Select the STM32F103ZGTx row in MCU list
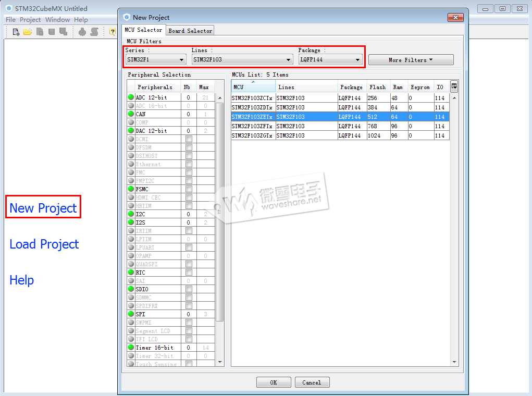The height and width of the screenshot is (396, 532). coord(340,135)
